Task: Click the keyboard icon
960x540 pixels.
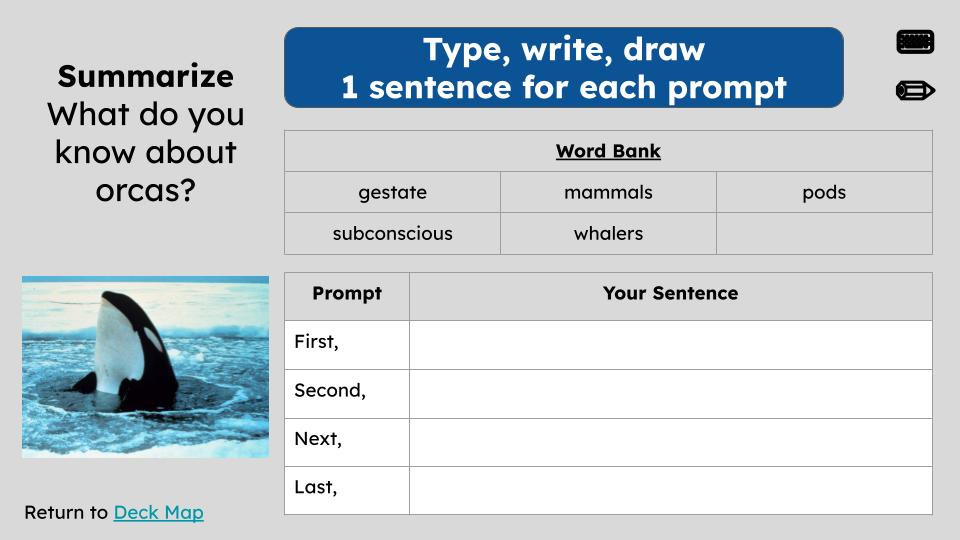Action: tap(914, 42)
